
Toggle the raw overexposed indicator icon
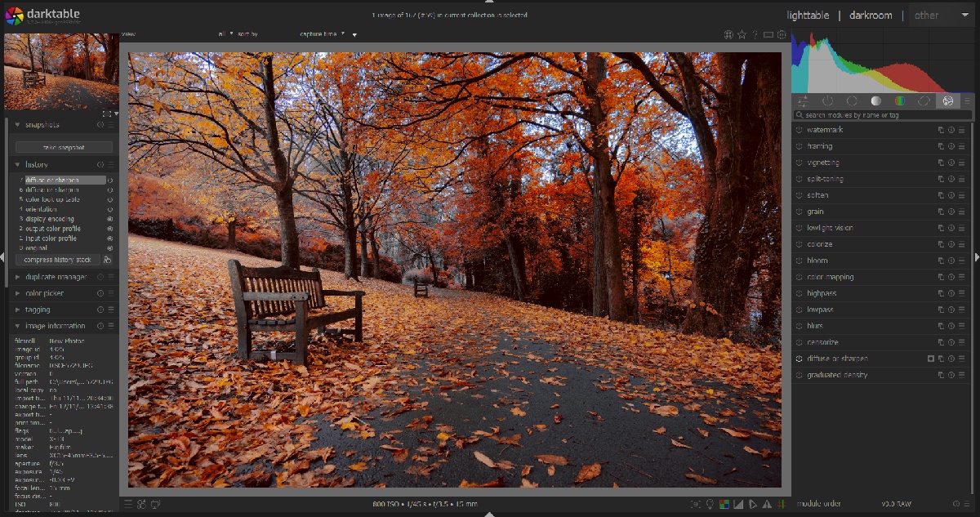[724, 504]
